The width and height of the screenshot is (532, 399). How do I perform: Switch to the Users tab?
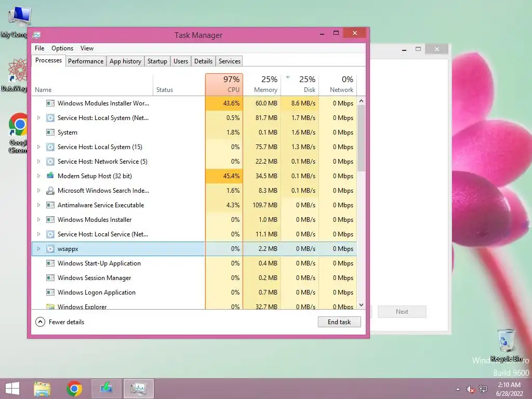(x=180, y=61)
